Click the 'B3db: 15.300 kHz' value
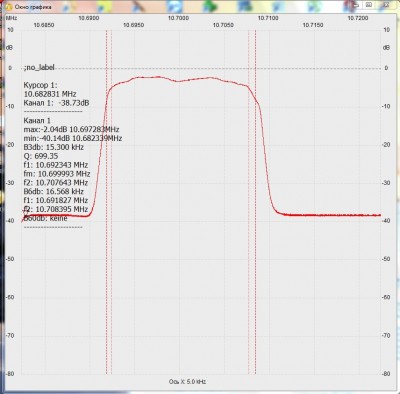This screenshot has height=394, width=400. click(54, 147)
